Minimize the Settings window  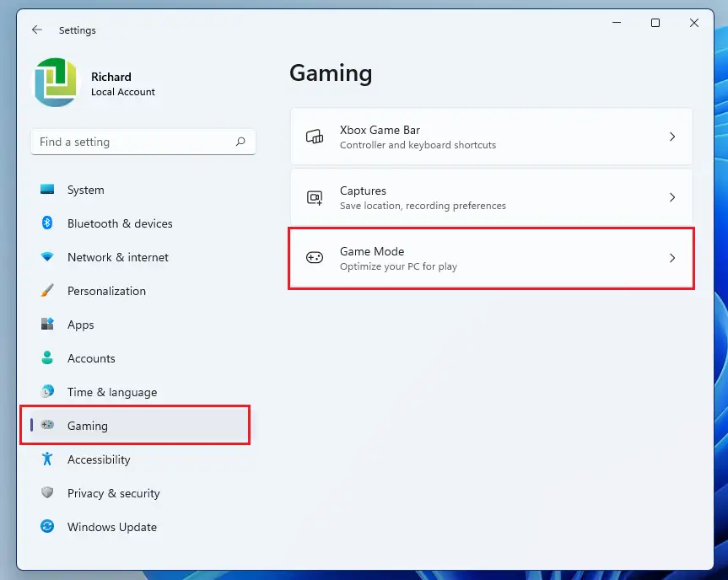click(617, 23)
